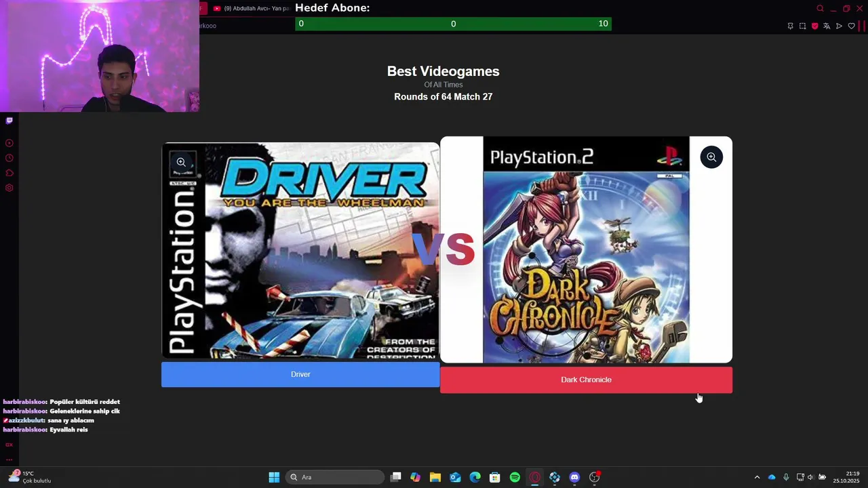Click the Driver game cover thumbnail

(300, 250)
